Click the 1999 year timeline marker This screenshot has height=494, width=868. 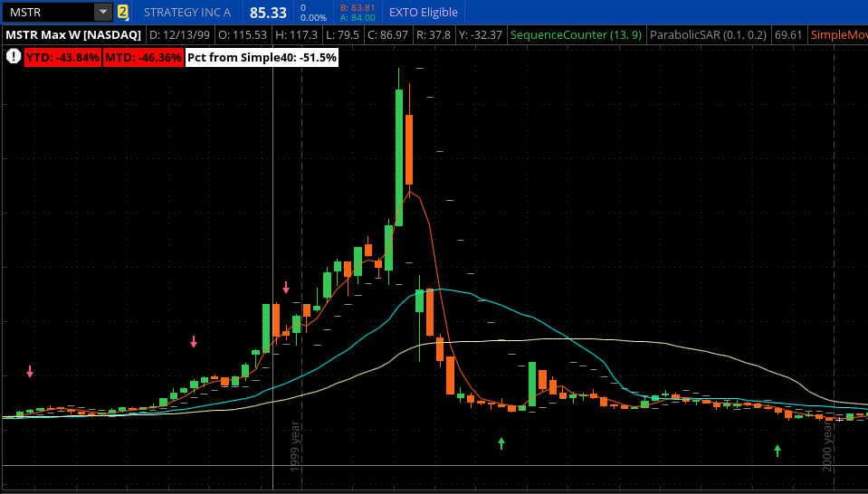click(x=295, y=446)
